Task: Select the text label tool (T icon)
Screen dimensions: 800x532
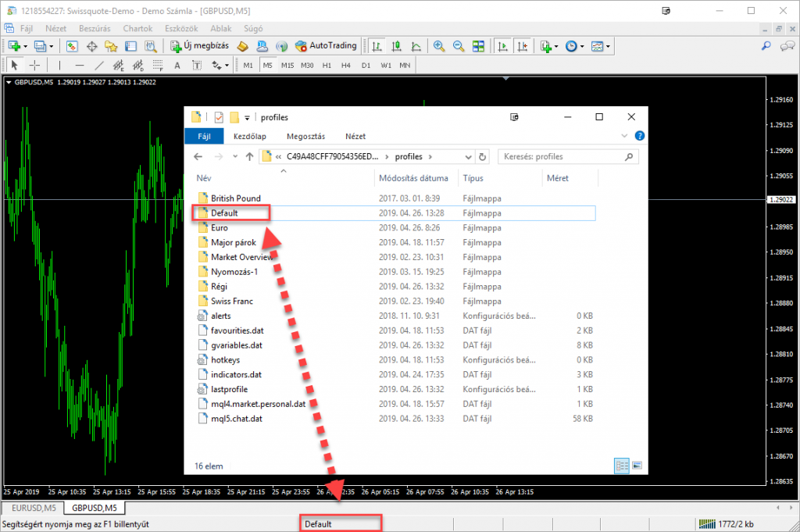Action: pos(197,66)
